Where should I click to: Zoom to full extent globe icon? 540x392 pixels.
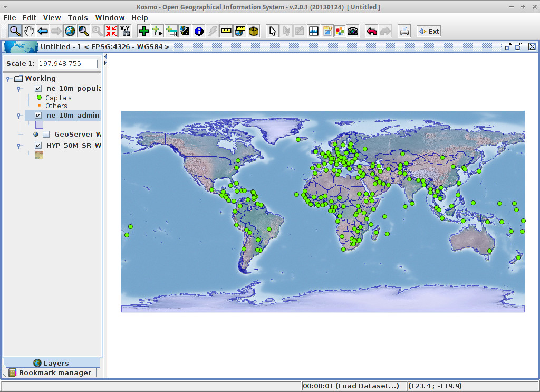pos(70,31)
